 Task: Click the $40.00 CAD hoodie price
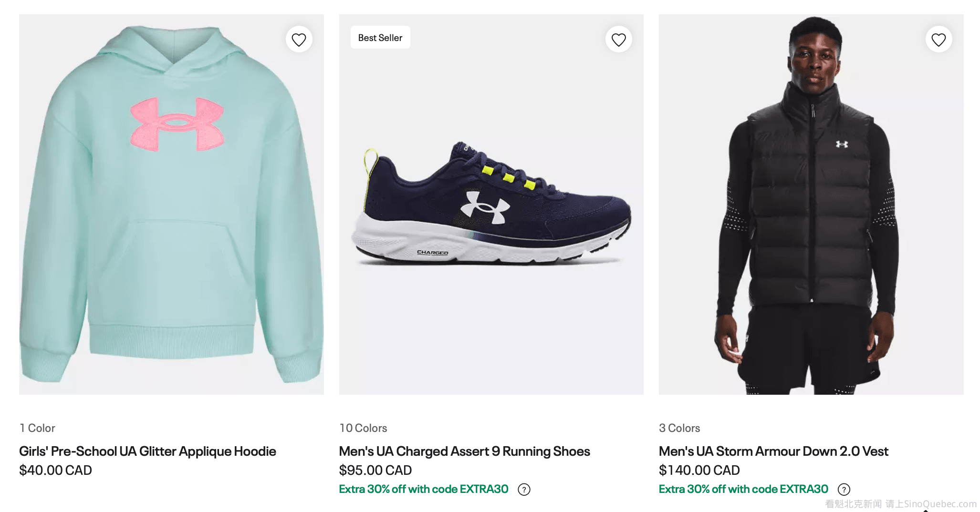[55, 470]
